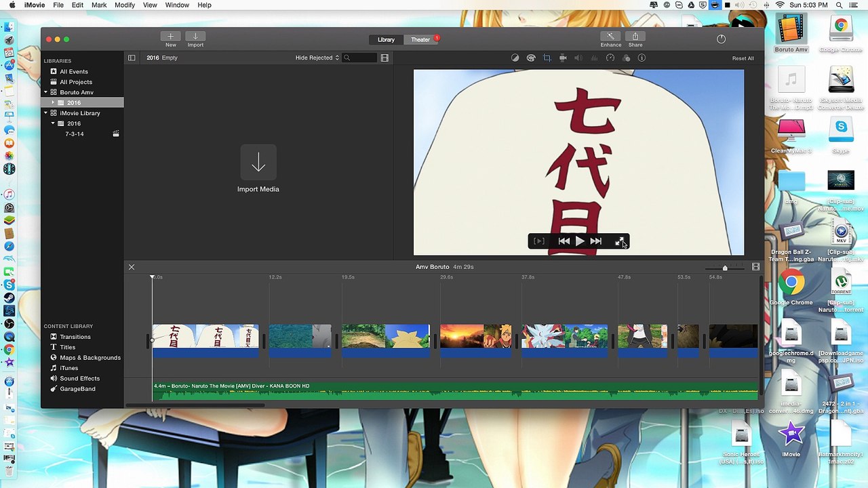
Task: Click the Enhance magic wand button
Action: pos(610,37)
